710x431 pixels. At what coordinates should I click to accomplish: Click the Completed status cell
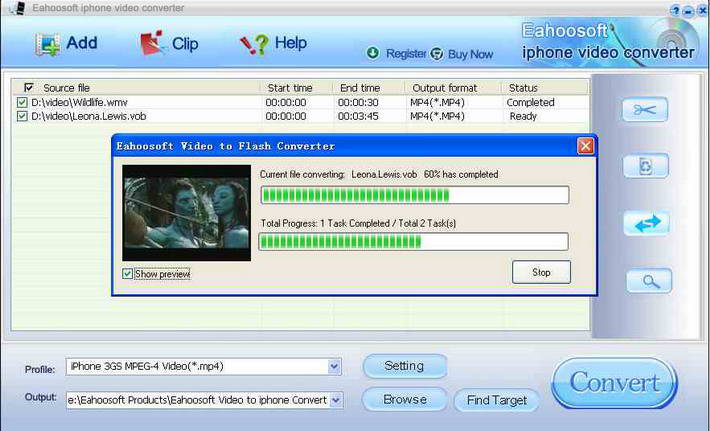[x=530, y=102]
